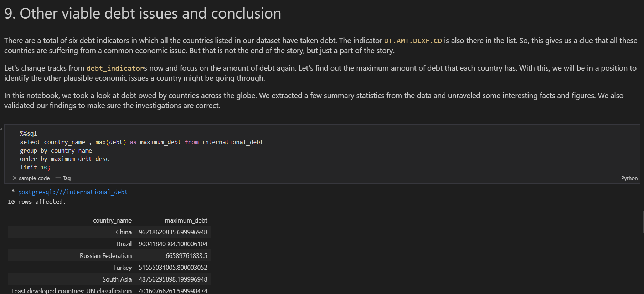Click the country_name column header
The height and width of the screenshot is (294, 644).
[112, 220]
